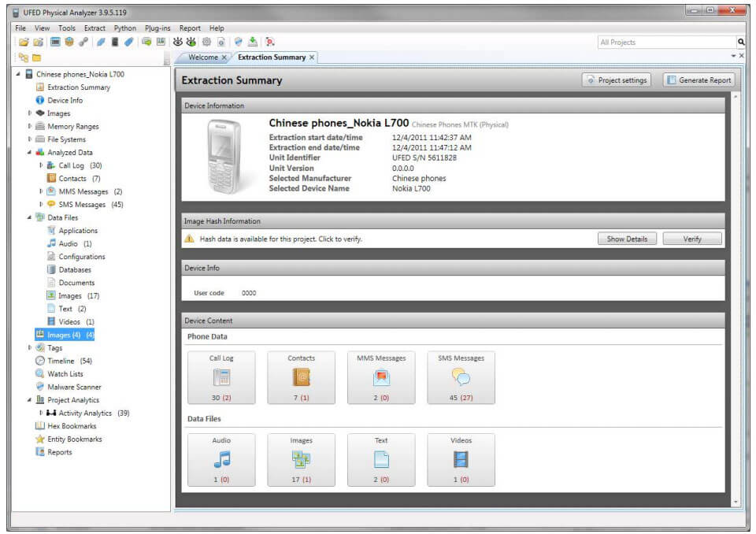This screenshot has height=534, width=756.
Task: Select Watch Lists in the tree
Action: pyautogui.click(x=65, y=374)
